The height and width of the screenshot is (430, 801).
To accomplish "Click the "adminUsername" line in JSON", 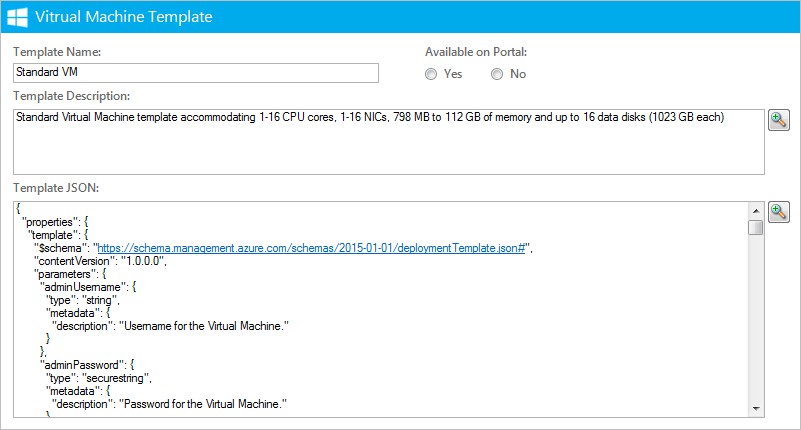I will (88, 287).
